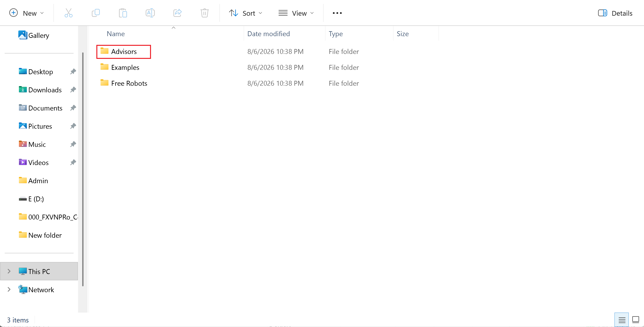Click the pin icon next to Downloads
Screen dimensions: 644x327
tap(73, 90)
